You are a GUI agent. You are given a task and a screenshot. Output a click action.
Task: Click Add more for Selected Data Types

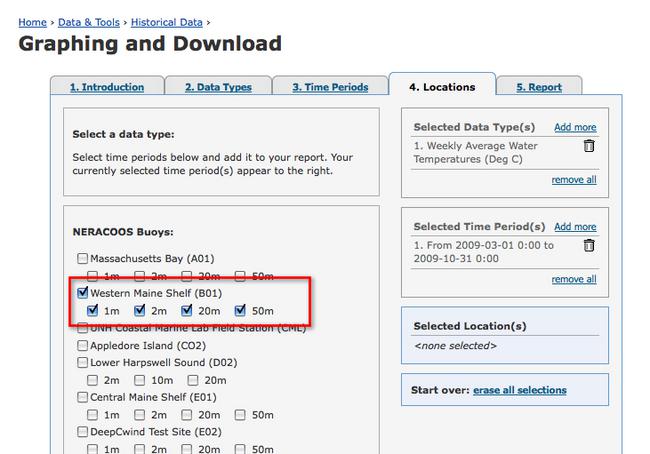tap(575, 127)
